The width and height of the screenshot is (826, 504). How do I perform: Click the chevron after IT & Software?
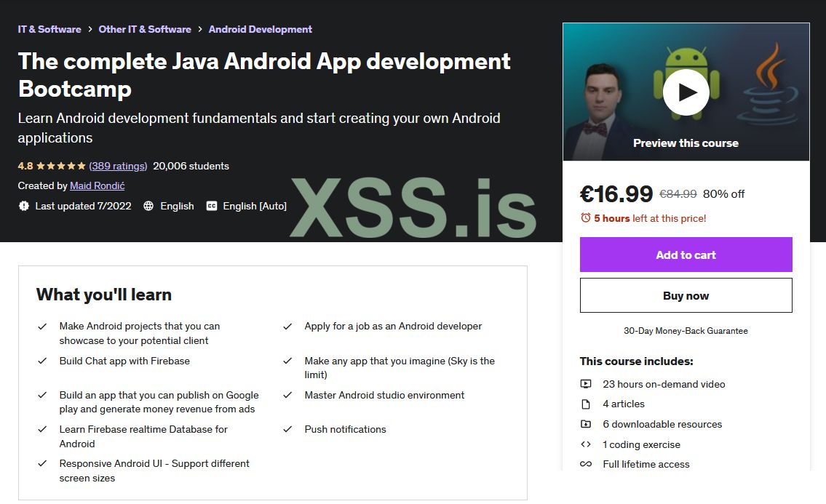(90, 30)
